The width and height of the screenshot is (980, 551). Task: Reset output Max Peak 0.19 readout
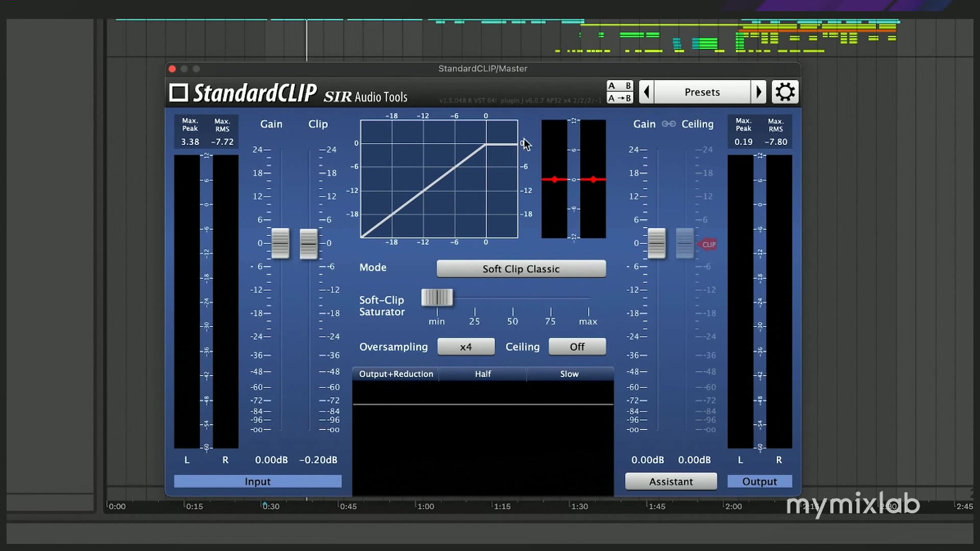pos(744,142)
